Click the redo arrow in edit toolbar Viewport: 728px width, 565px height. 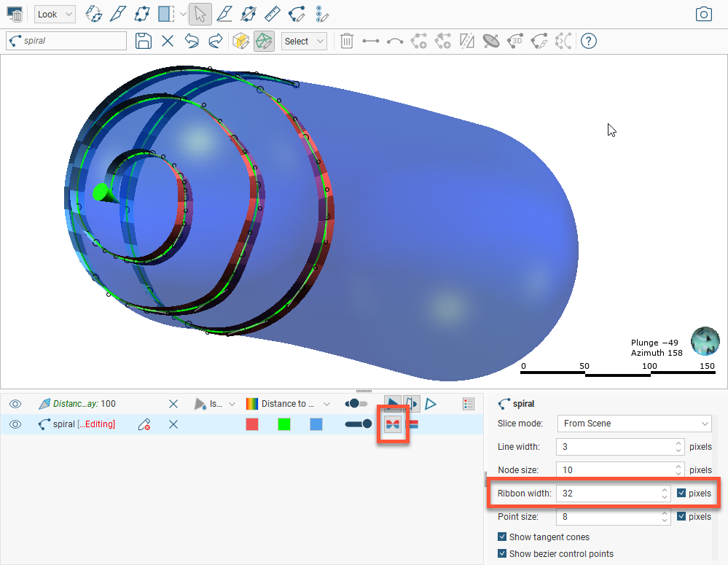click(x=216, y=42)
